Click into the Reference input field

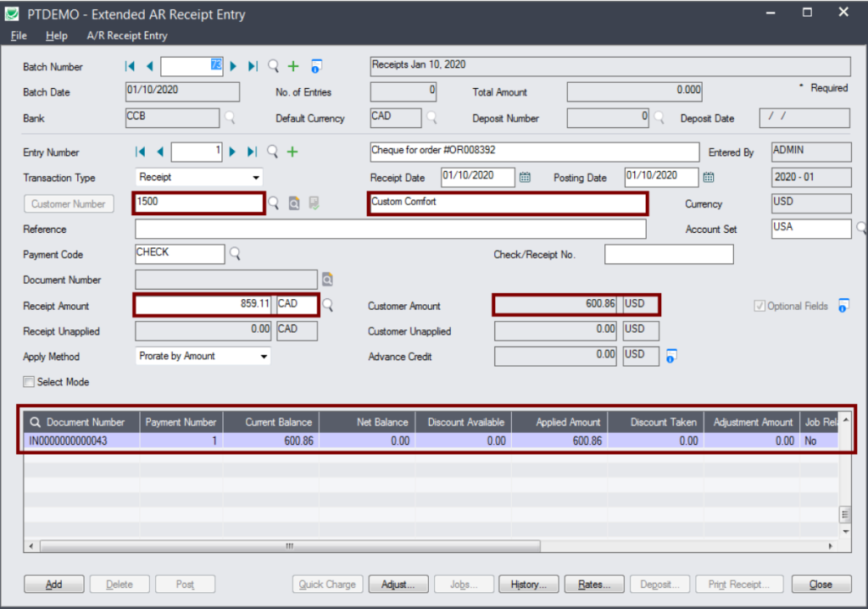[x=390, y=229]
